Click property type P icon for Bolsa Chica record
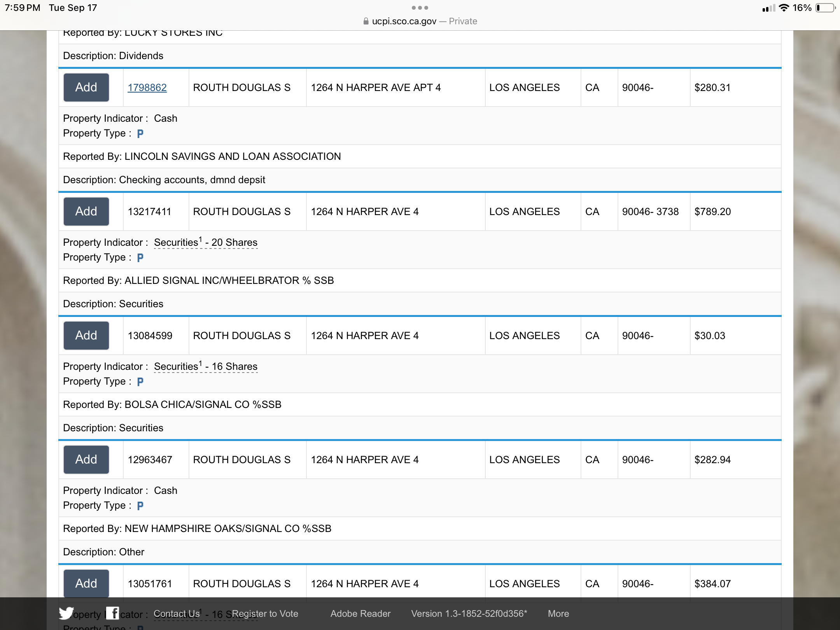This screenshot has width=840, height=630. click(140, 382)
